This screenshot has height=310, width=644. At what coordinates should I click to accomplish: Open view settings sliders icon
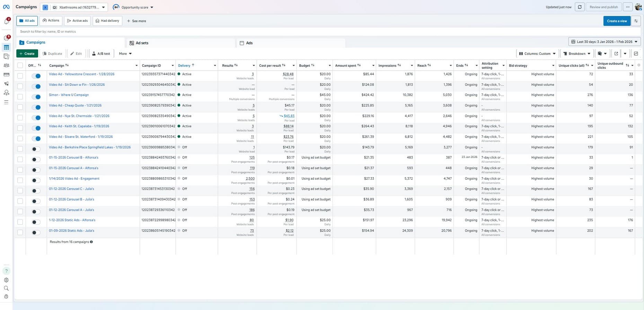[636, 21]
